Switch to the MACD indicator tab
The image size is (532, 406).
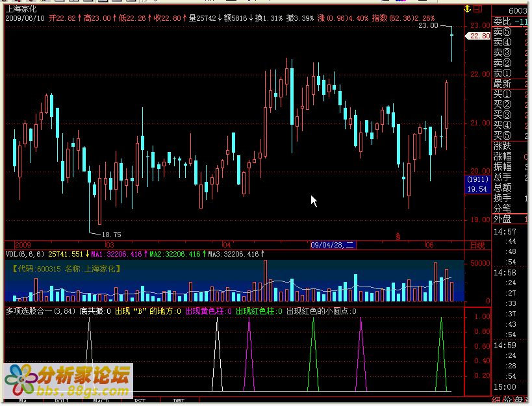coord(101,401)
